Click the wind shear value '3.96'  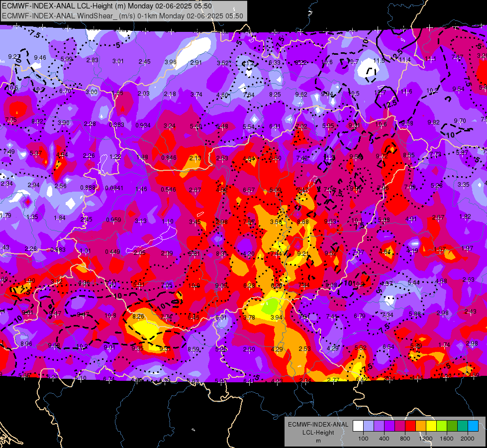click(171, 62)
